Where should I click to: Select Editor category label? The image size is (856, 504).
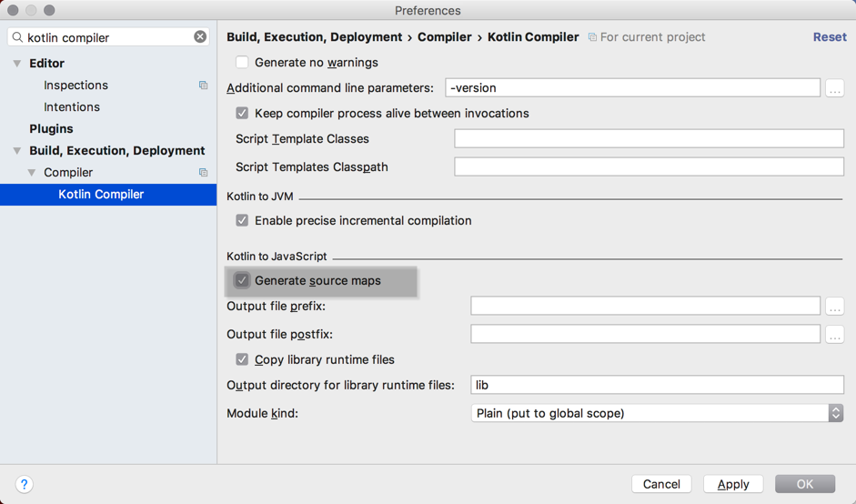[47, 64]
